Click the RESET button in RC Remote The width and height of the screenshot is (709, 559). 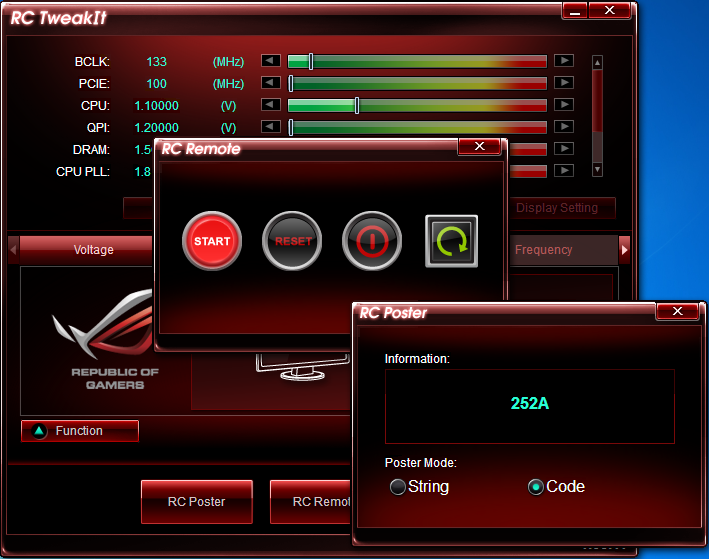(x=292, y=241)
